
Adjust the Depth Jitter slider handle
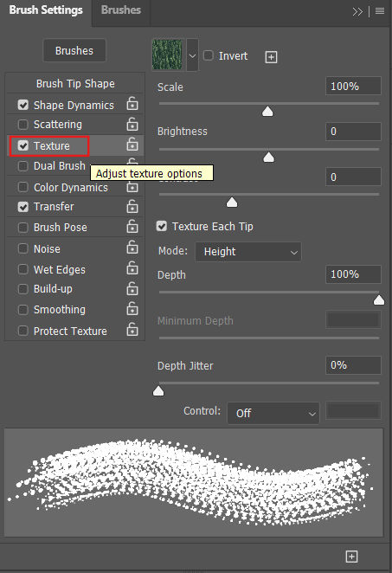coord(158,391)
